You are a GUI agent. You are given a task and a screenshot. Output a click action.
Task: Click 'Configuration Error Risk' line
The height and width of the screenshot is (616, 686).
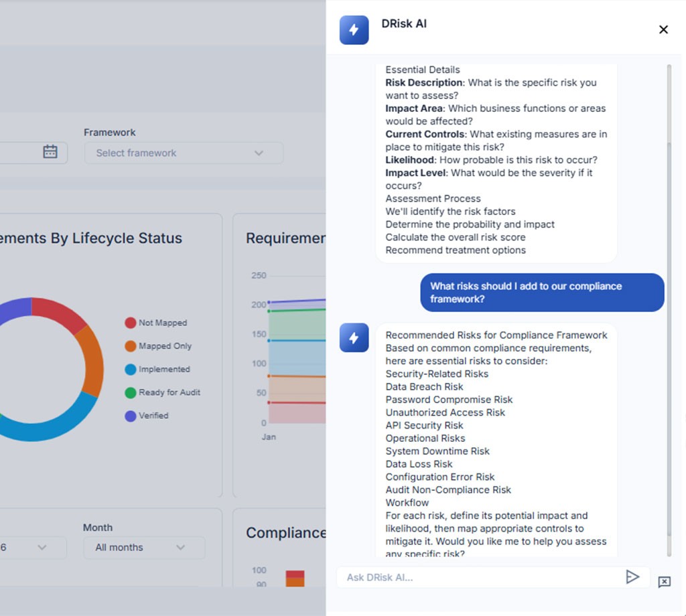pos(439,477)
